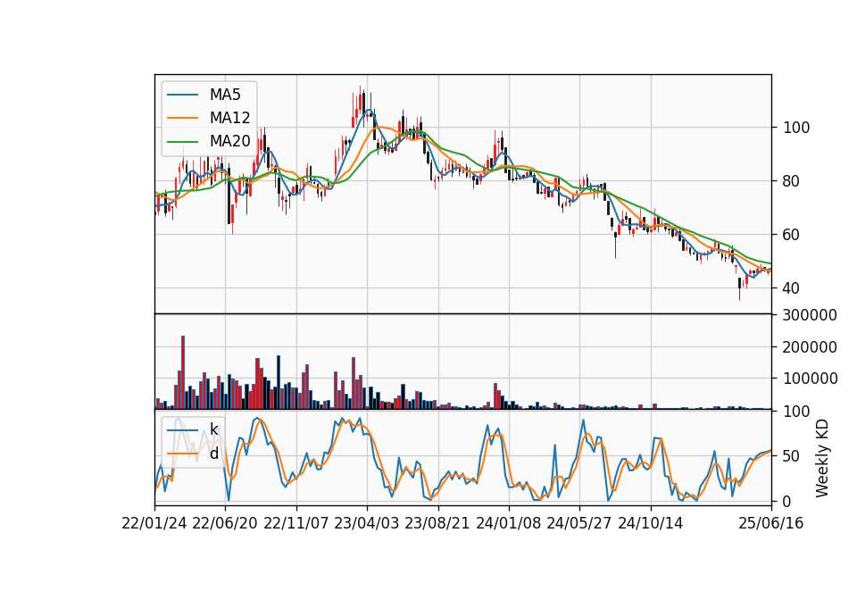Click the 22/11/07 date tick label
The width and height of the screenshot is (857, 616).
coord(295,523)
